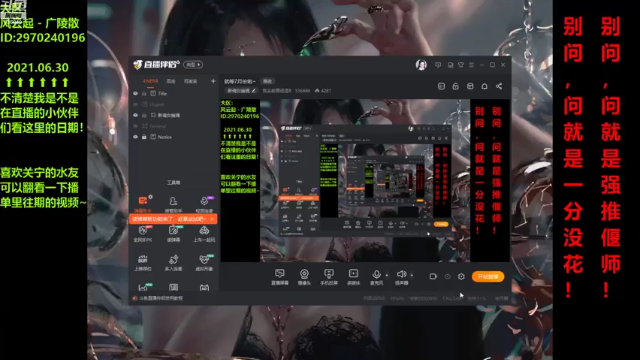
Task: Unlock the Notice layer via its lock icon
Action: (x=144, y=137)
